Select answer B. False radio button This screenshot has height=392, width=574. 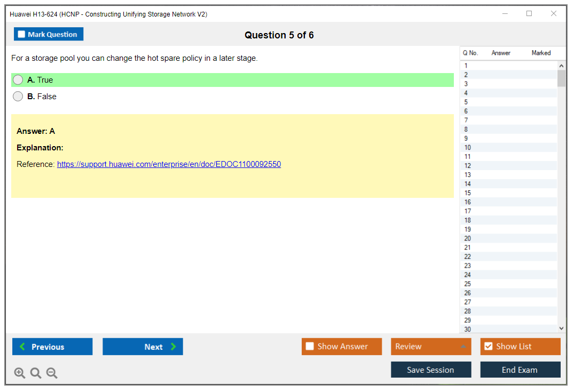18,97
